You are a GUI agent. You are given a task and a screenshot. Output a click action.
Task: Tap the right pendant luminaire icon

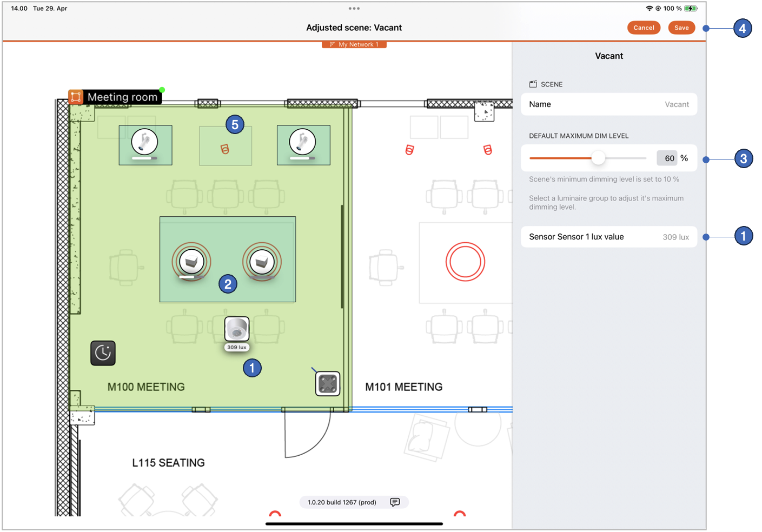point(262,262)
